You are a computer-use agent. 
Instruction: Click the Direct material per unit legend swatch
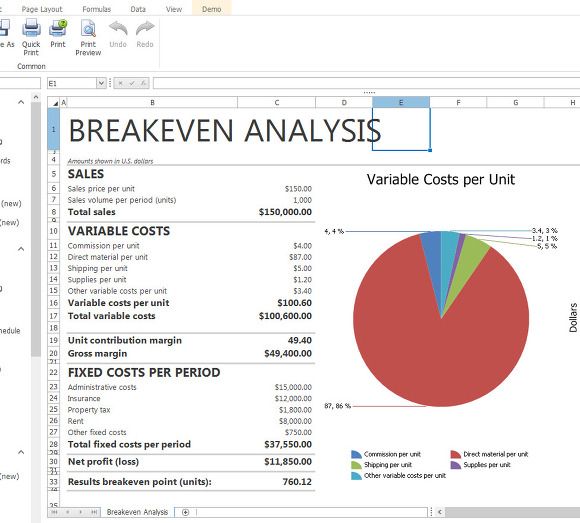pyautogui.click(x=456, y=454)
